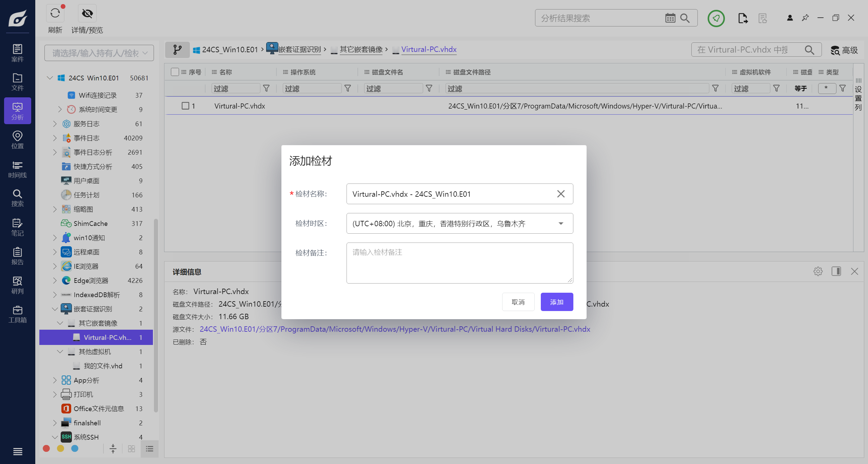The image size is (868, 464).
Task: Switch to the 文件 sidebar tab
Action: (17, 82)
